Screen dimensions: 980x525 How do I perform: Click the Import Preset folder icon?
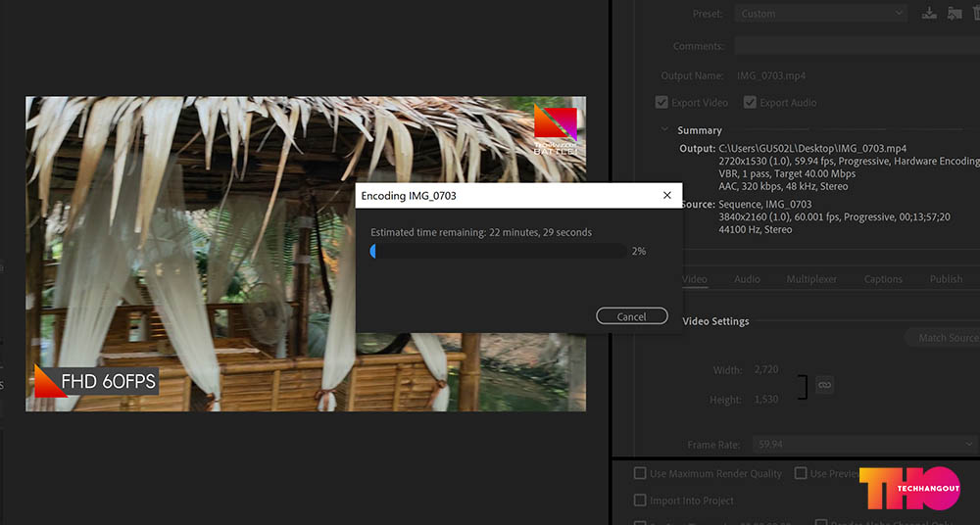tap(954, 13)
